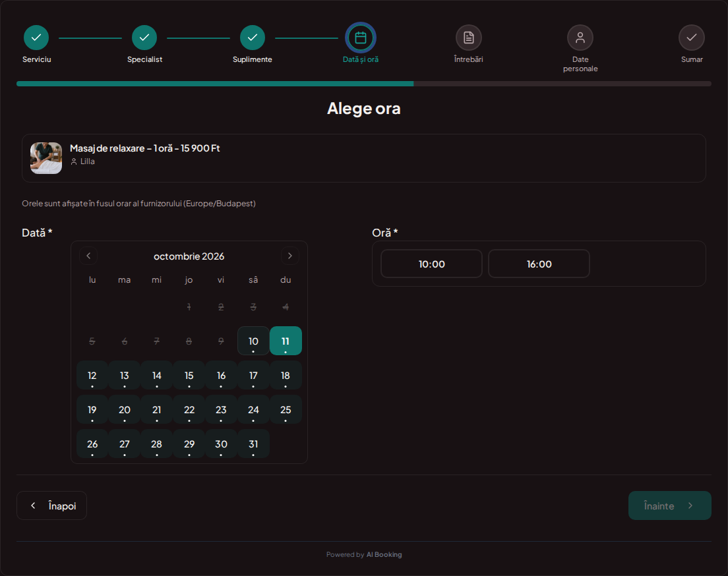Open the completed Specialist step
Viewport: 728px width, 576px height.
[144, 38]
